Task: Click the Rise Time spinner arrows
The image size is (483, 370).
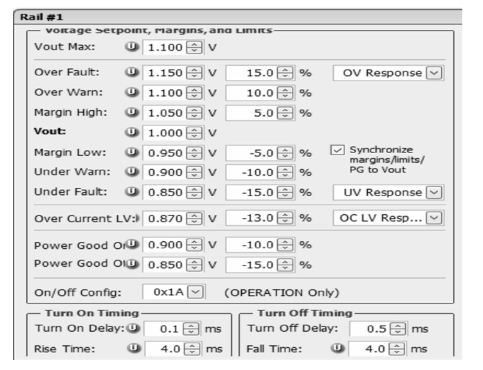Action: [192, 349]
